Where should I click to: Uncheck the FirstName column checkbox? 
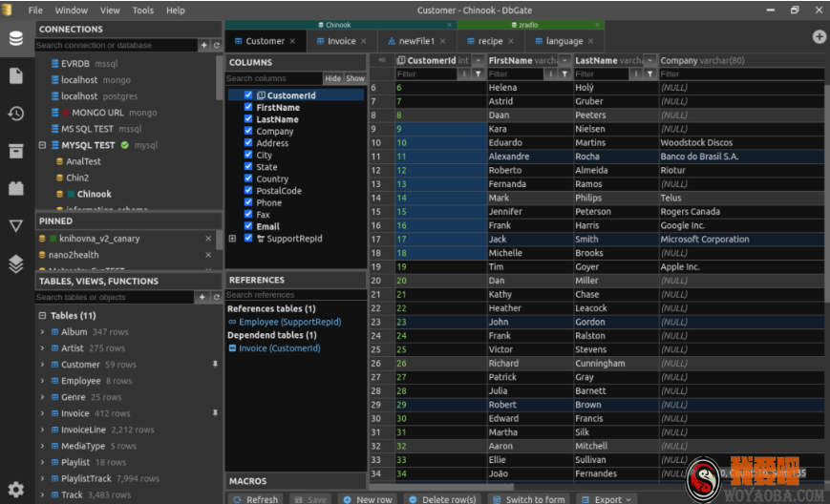[248, 108]
